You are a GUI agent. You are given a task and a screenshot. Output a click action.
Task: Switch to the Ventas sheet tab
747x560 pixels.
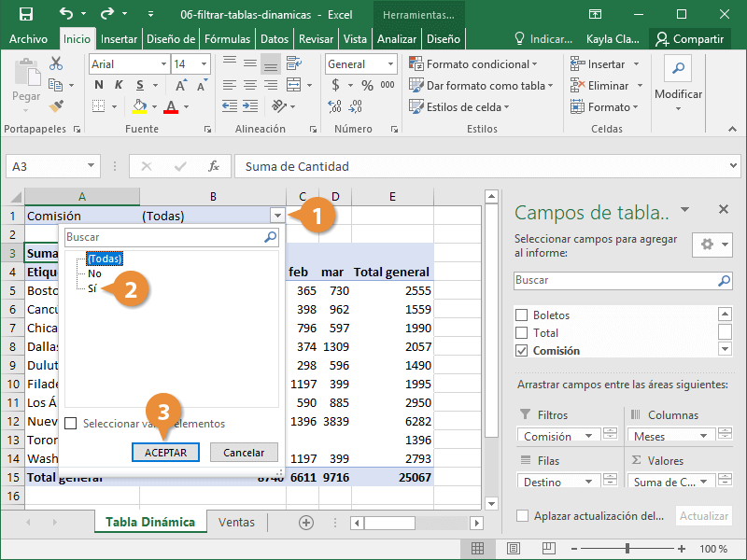236,523
